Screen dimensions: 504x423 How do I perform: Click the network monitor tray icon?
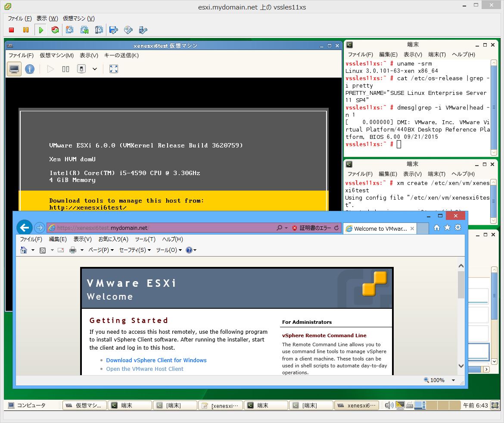[400, 405]
